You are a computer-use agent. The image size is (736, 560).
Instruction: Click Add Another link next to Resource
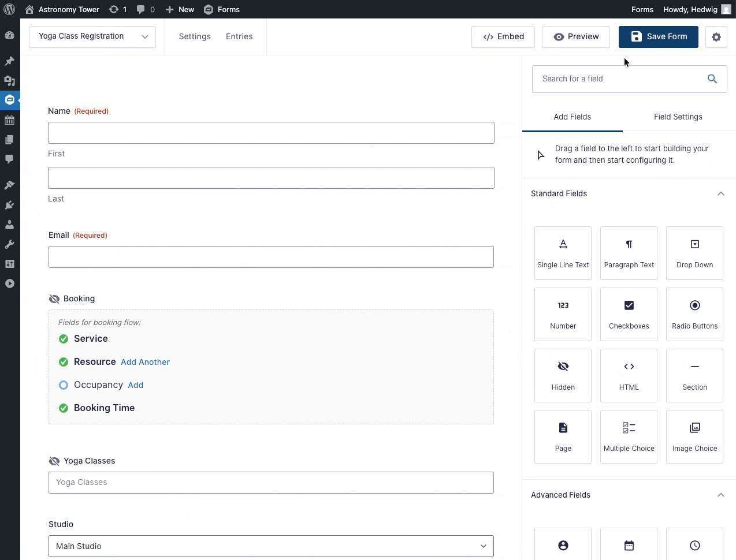(x=145, y=362)
